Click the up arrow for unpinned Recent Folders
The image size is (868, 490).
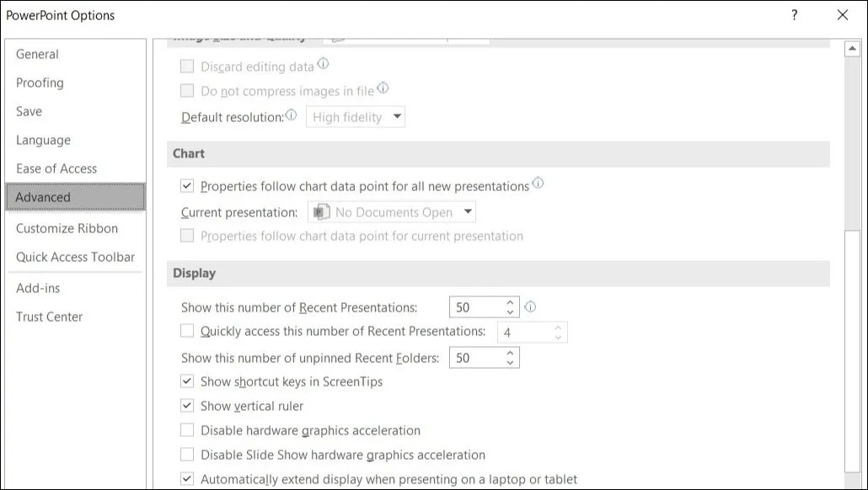(x=511, y=353)
